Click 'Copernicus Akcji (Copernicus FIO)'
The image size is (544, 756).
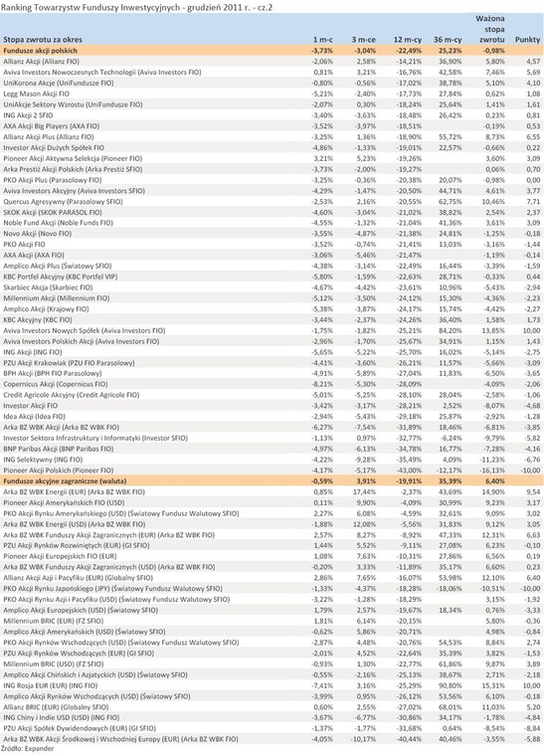pos(55,384)
